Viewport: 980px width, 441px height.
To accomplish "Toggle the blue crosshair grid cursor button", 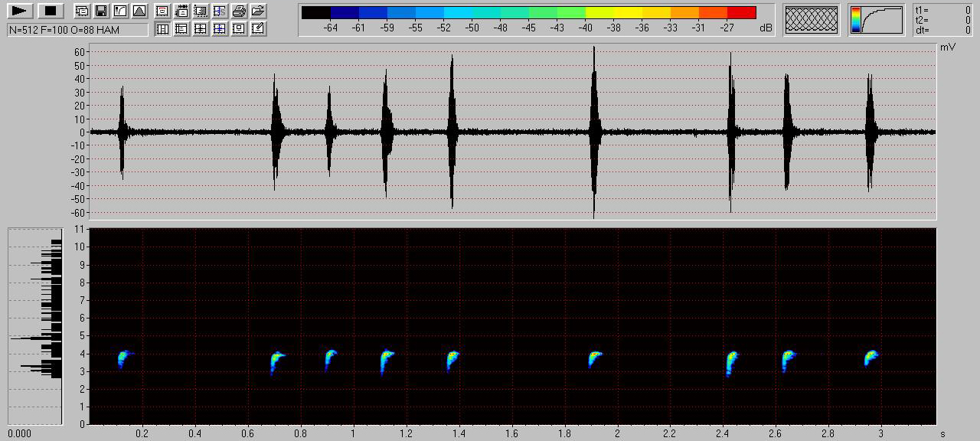I will [x=220, y=29].
